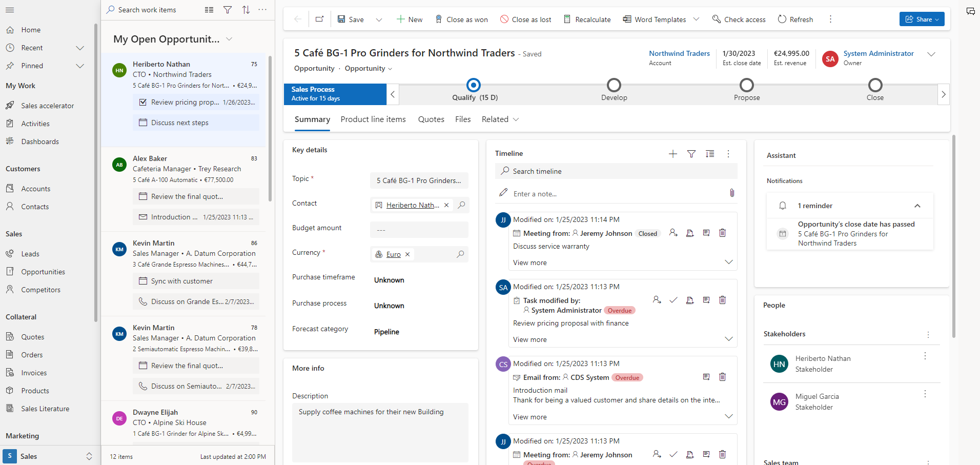Click the filter icon in Timeline header
This screenshot has width=980, height=465.
(x=691, y=154)
